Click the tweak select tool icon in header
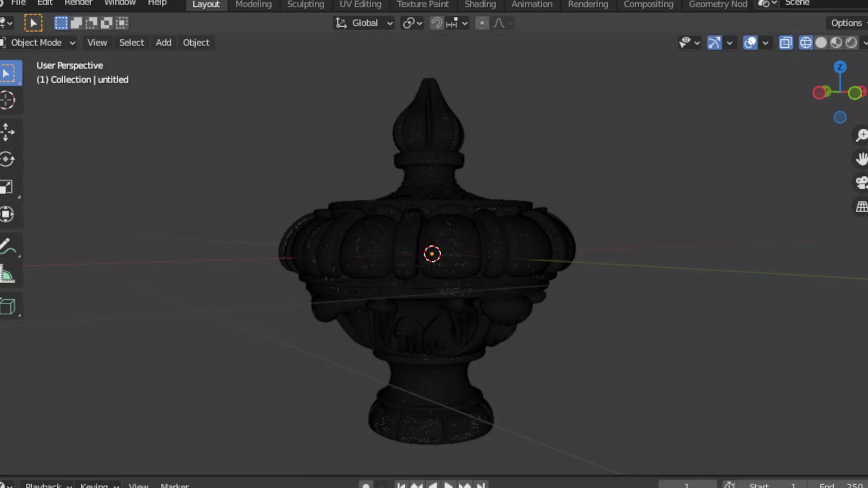The image size is (868, 488). click(33, 23)
